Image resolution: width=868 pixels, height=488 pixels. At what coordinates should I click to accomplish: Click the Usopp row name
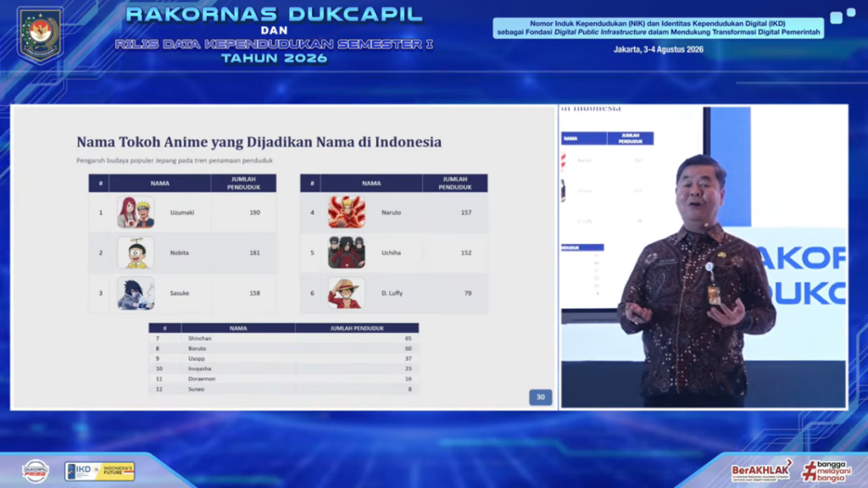(197, 358)
